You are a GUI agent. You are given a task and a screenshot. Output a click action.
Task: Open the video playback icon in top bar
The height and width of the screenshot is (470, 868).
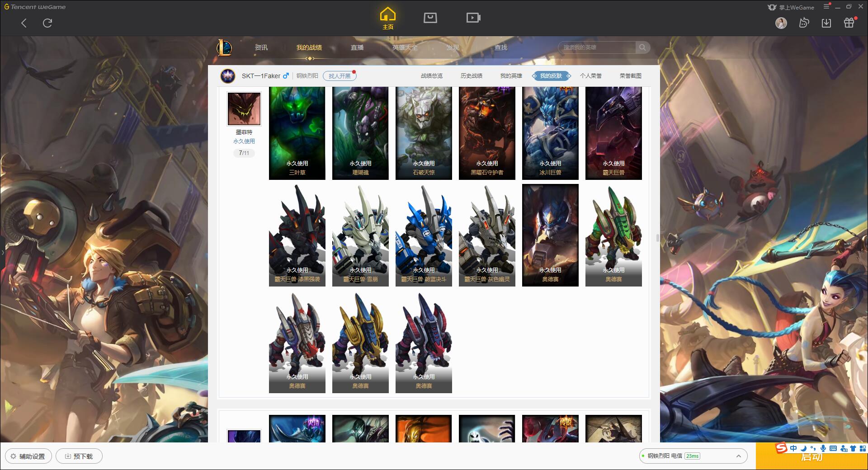pyautogui.click(x=473, y=18)
